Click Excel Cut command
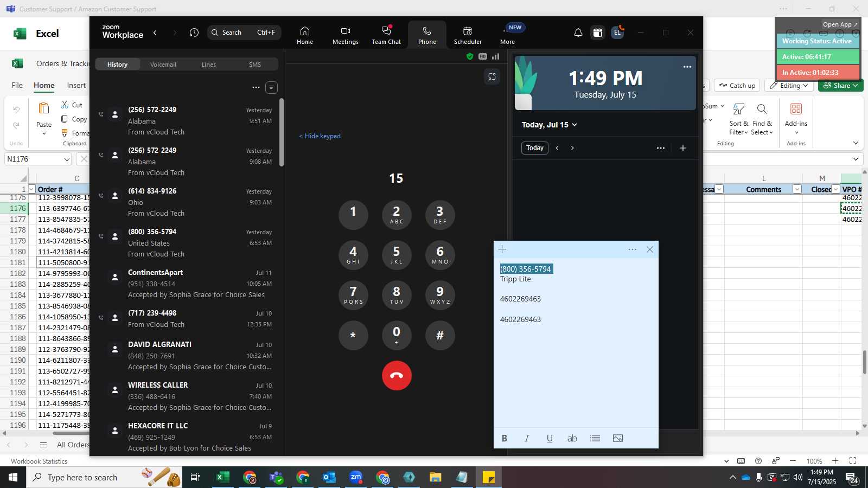Image resolution: width=868 pixels, height=488 pixels. [x=72, y=105]
